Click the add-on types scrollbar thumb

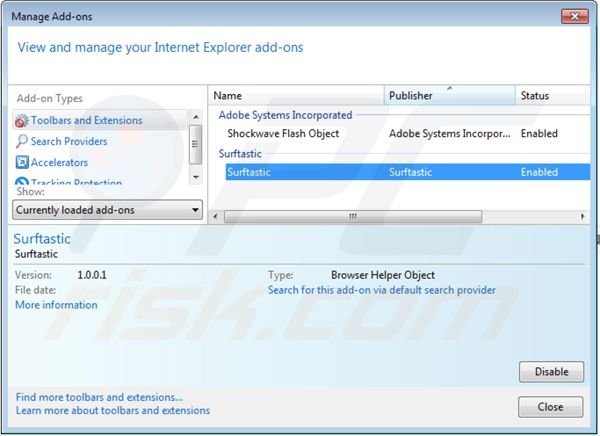(196, 144)
